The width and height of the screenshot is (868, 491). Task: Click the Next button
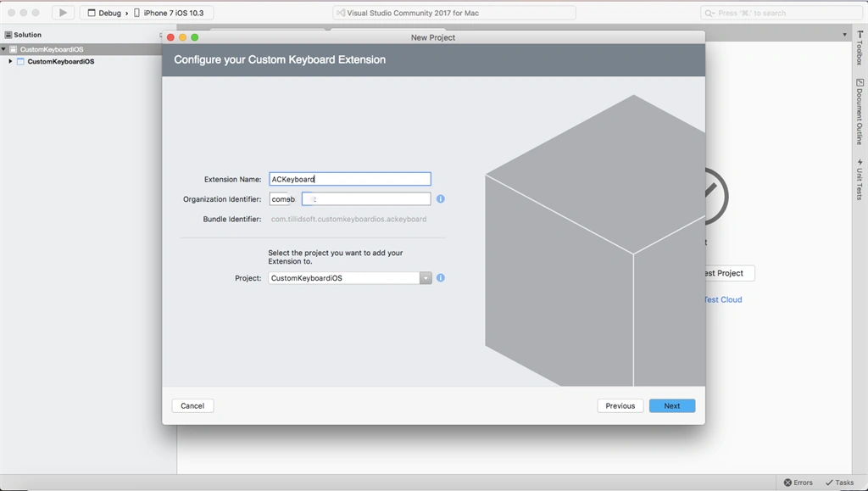pos(672,405)
